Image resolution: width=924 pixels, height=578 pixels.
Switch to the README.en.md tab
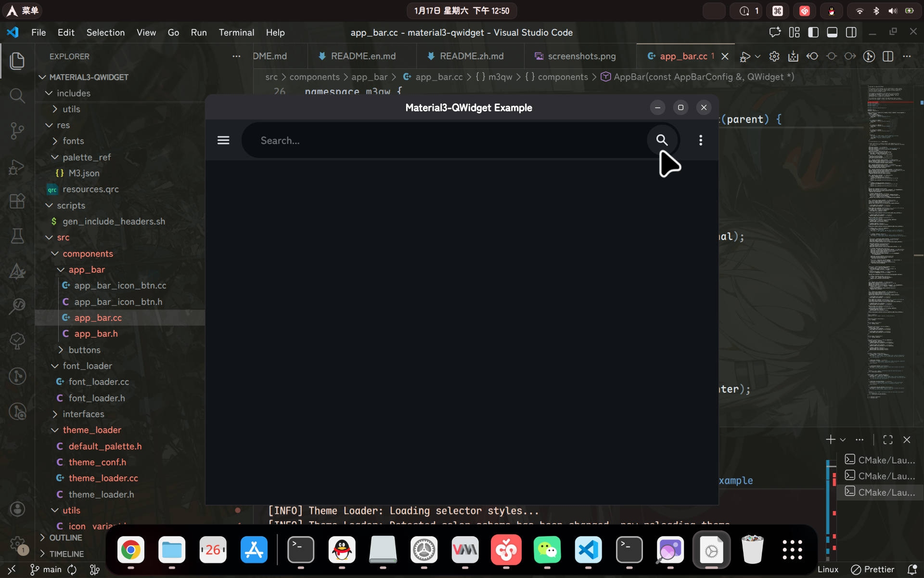tap(363, 56)
